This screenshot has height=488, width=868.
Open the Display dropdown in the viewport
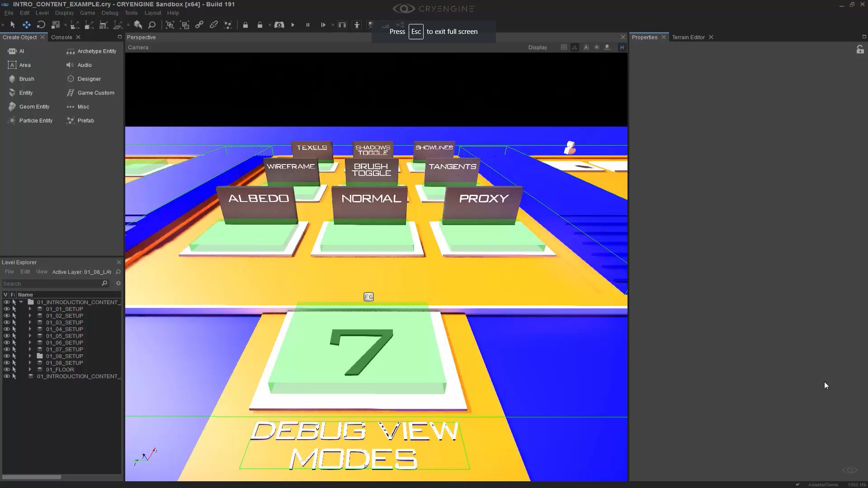[x=538, y=47]
